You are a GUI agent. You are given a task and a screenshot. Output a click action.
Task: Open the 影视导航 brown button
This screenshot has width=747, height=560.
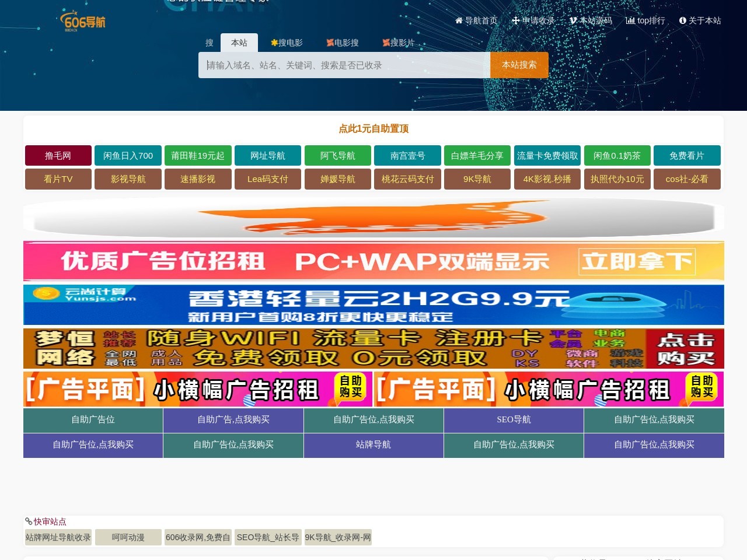128,179
